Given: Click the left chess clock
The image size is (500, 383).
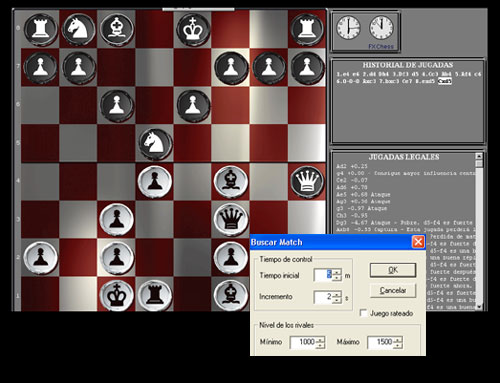Looking at the screenshot, I should click(x=348, y=28).
